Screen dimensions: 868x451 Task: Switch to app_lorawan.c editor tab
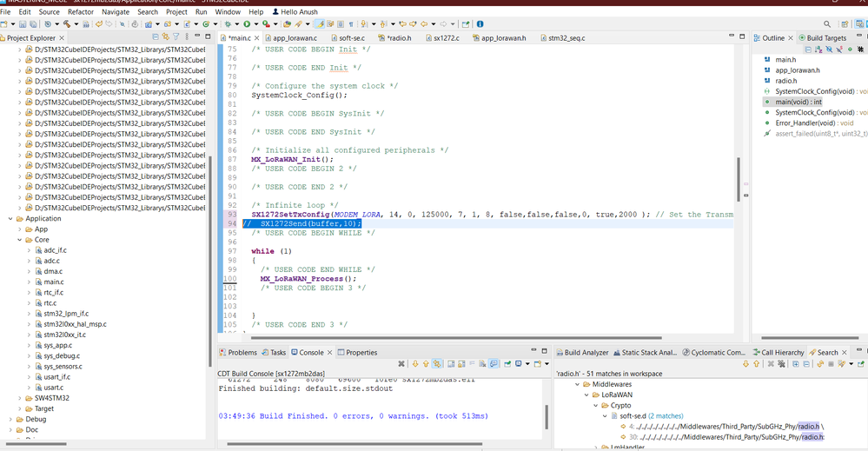[290, 37]
